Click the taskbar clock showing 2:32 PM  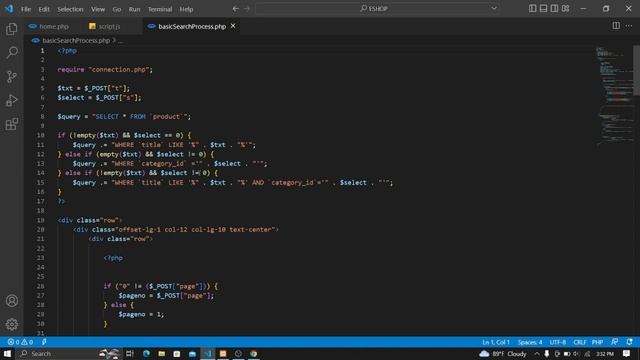tap(605, 353)
